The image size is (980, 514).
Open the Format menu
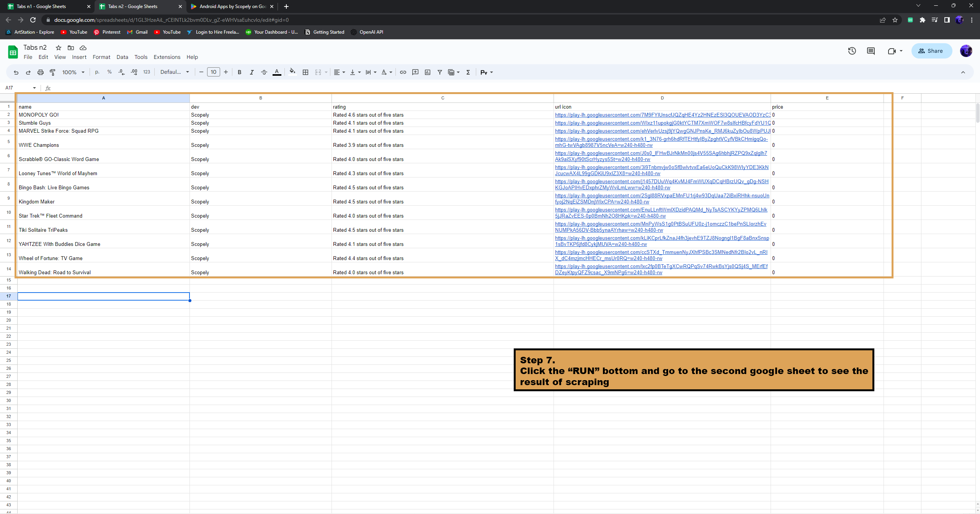tap(101, 57)
